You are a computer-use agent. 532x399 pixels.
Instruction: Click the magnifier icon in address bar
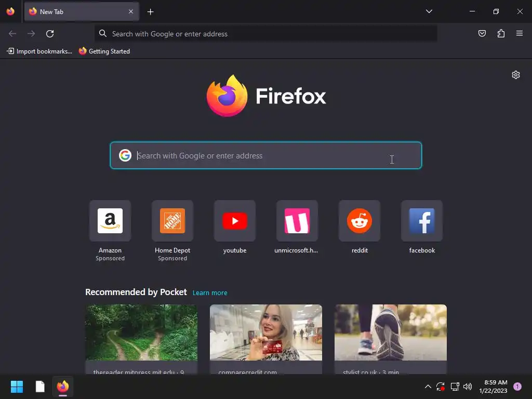click(x=103, y=33)
